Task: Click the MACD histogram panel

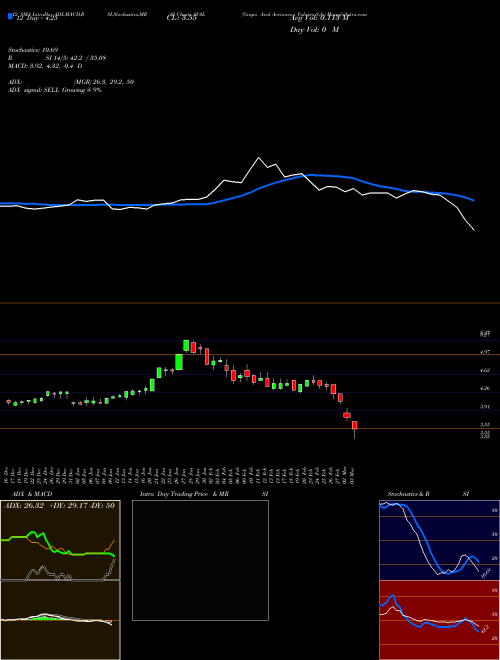Action: point(60,620)
